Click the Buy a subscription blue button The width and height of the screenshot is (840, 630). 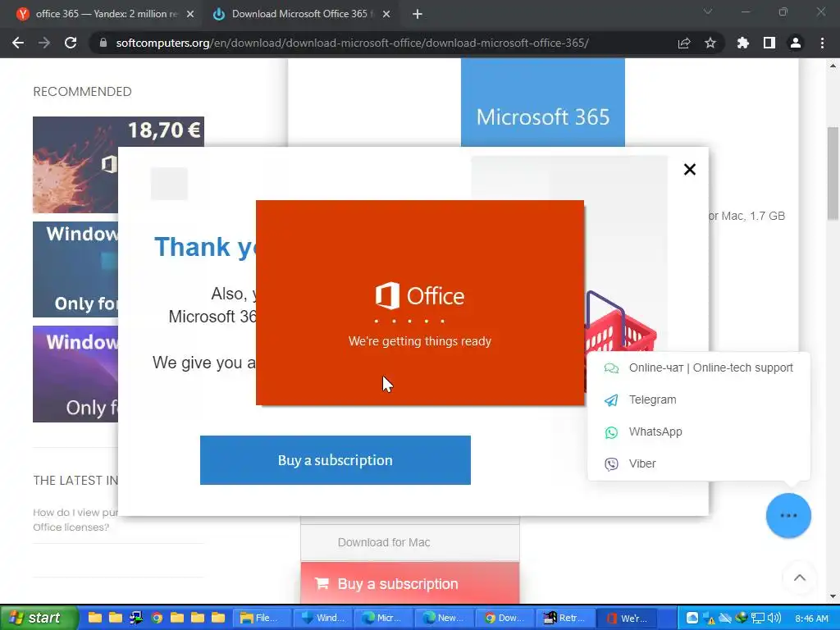click(336, 460)
